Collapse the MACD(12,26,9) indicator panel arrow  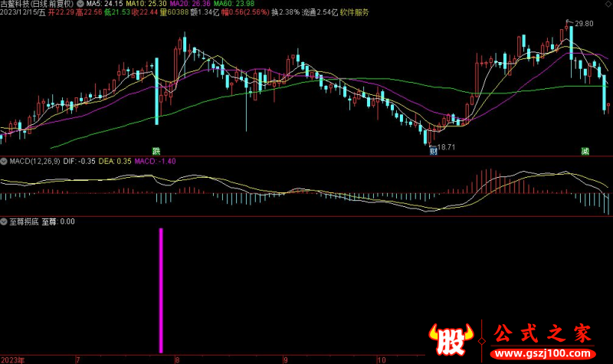4,161
